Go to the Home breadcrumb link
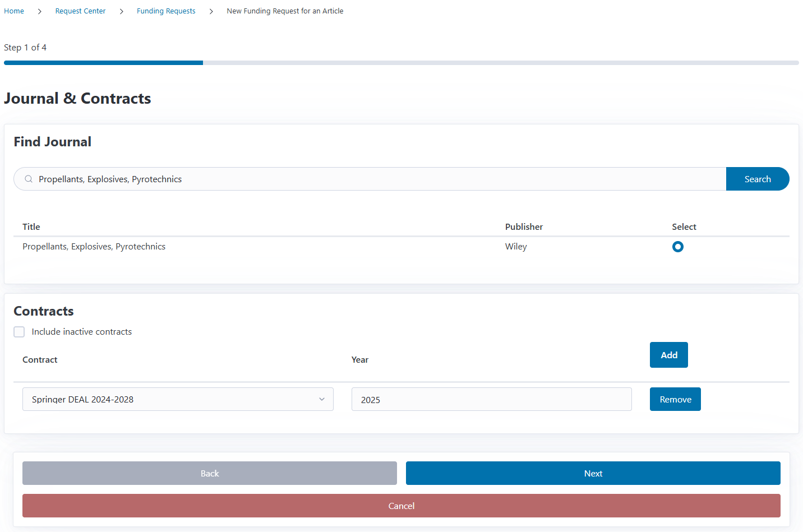The height and width of the screenshot is (532, 803). [14, 11]
